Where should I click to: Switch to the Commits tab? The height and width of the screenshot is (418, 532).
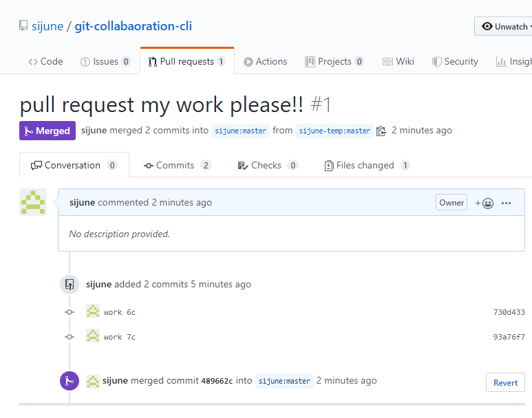coord(178,165)
